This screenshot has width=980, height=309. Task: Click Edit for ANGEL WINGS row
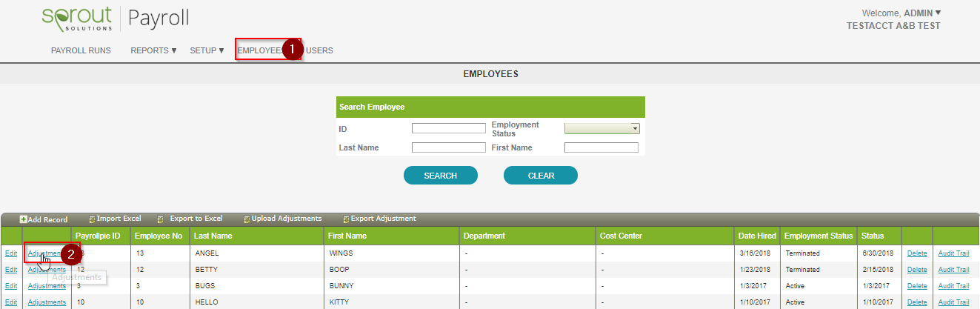10,253
